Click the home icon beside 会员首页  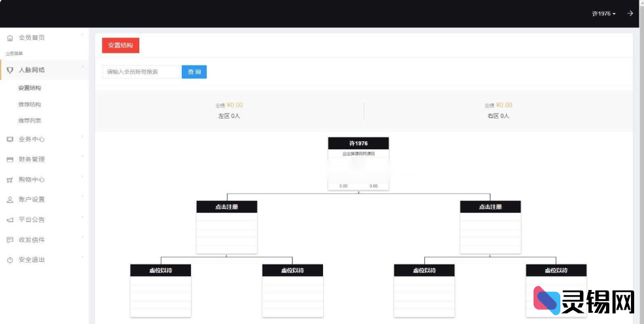(10, 38)
